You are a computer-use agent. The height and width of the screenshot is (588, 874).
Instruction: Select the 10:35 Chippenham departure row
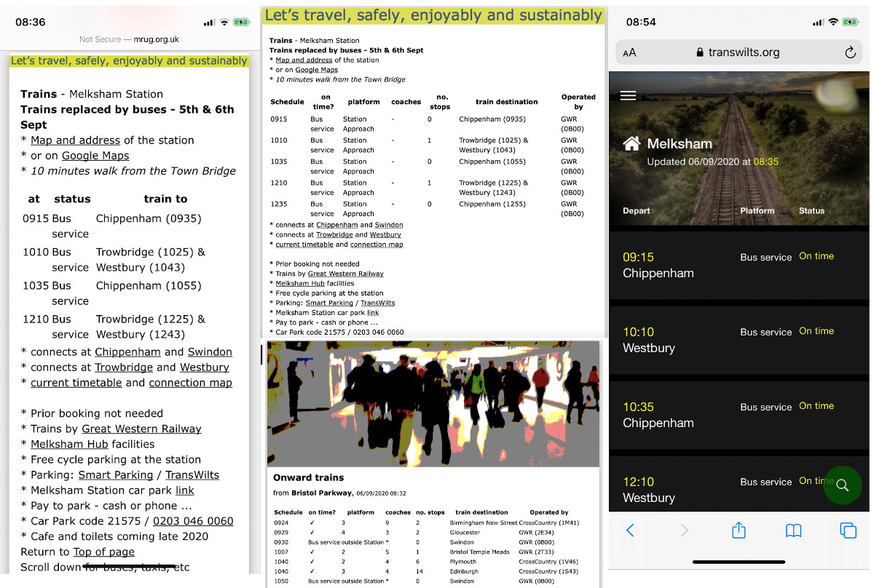pos(739,415)
